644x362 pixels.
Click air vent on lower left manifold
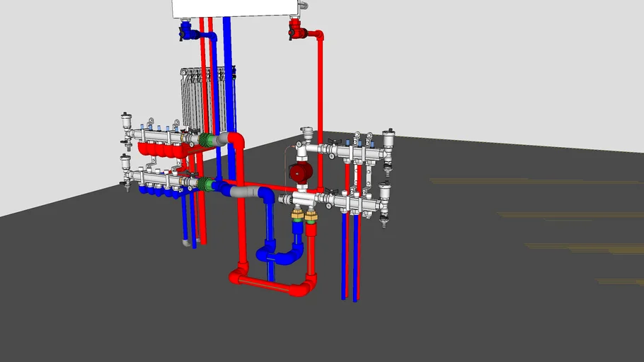pyautogui.click(x=125, y=163)
